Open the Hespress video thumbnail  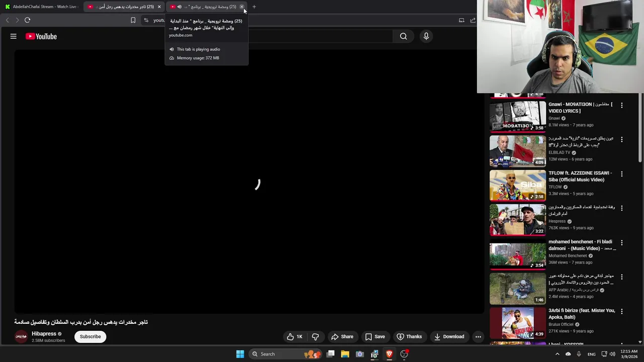click(x=518, y=220)
